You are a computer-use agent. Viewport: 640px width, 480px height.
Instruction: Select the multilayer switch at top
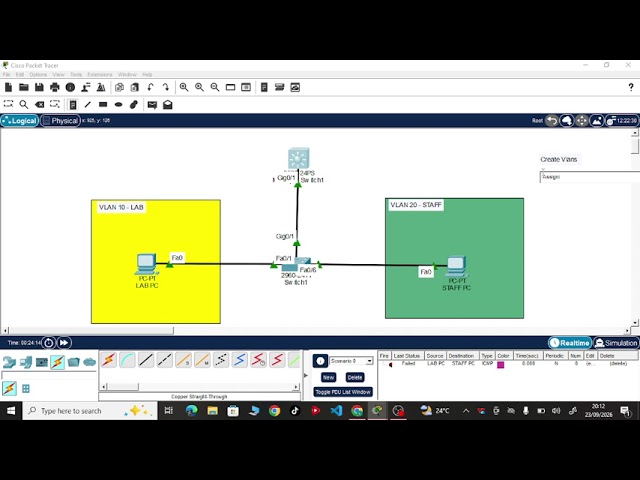click(x=298, y=158)
